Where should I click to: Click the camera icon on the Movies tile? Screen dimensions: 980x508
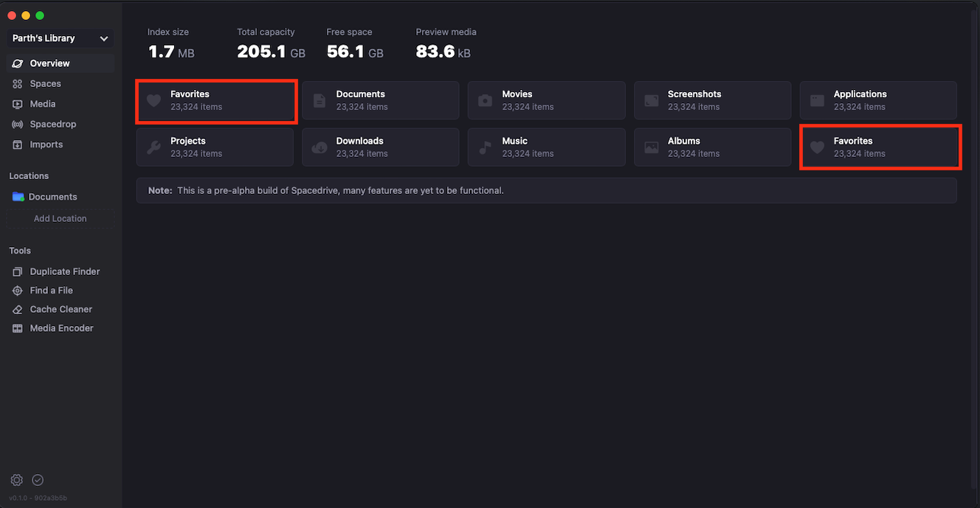click(x=484, y=100)
